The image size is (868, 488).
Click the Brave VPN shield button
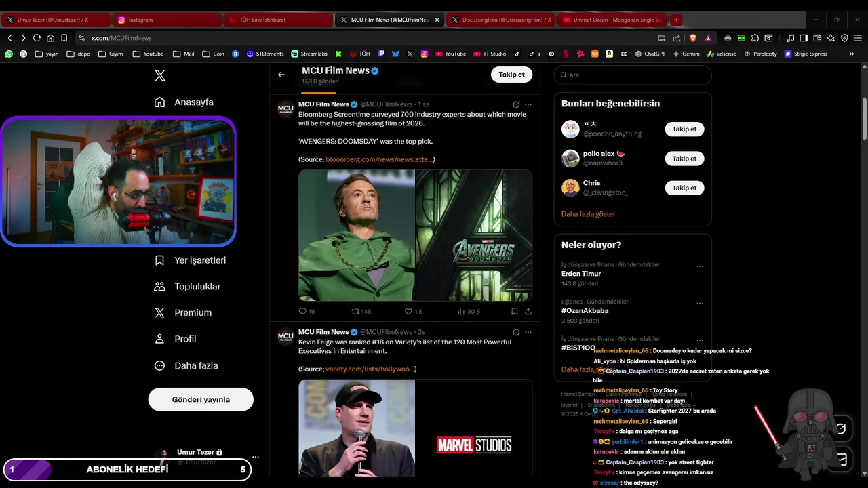click(x=844, y=38)
